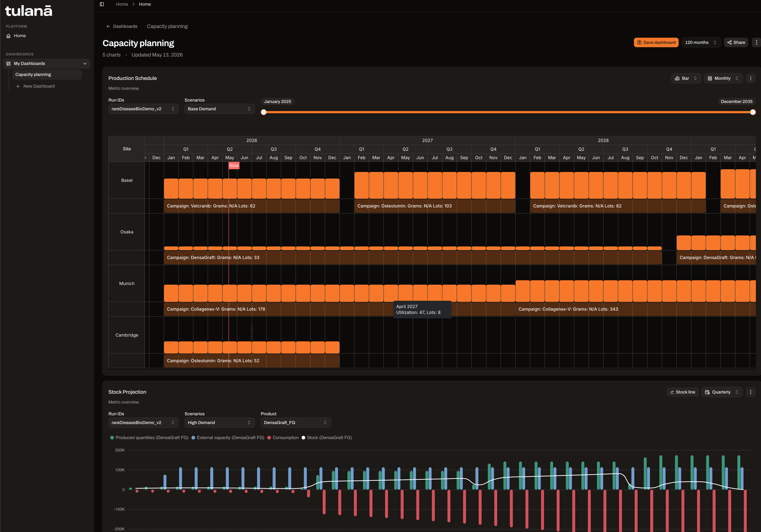Click Home in the sidebar
761x532 pixels.
point(47,36)
